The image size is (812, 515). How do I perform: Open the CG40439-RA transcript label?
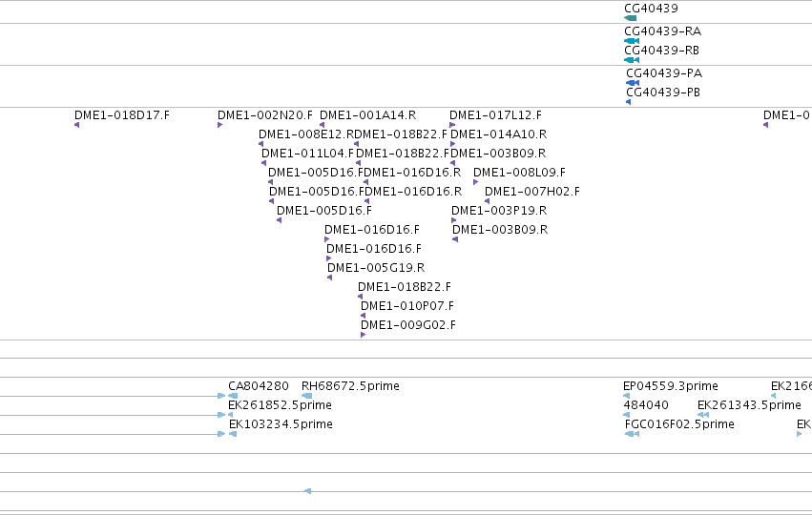click(x=662, y=31)
